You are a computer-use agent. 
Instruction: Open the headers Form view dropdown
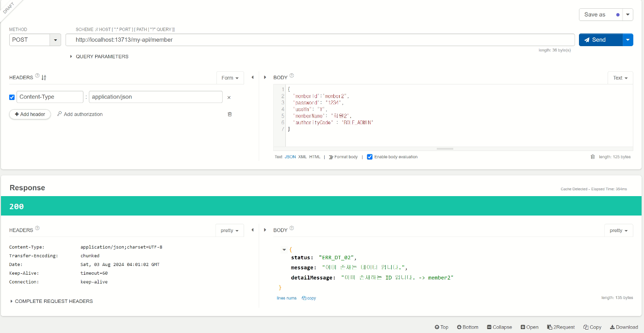(230, 78)
